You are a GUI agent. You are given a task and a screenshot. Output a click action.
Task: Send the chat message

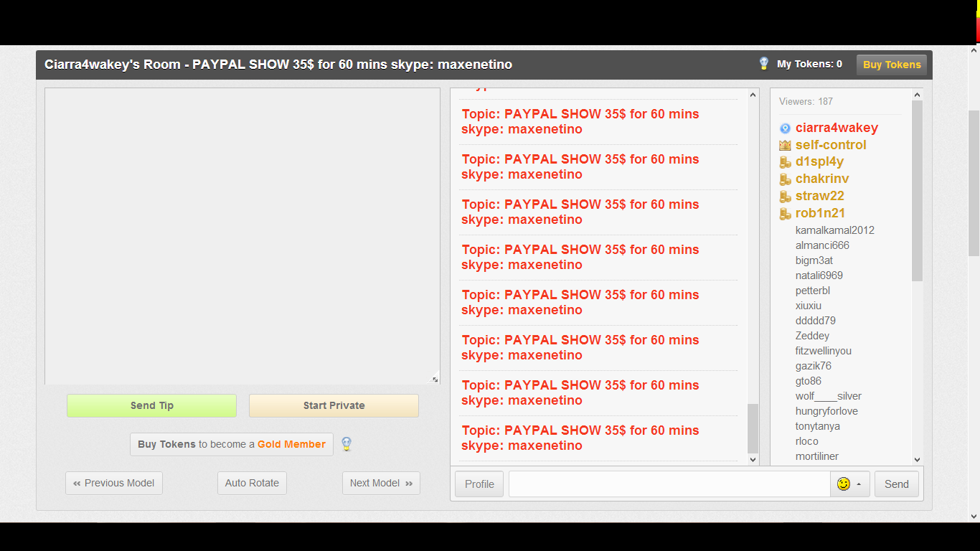point(896,484)
